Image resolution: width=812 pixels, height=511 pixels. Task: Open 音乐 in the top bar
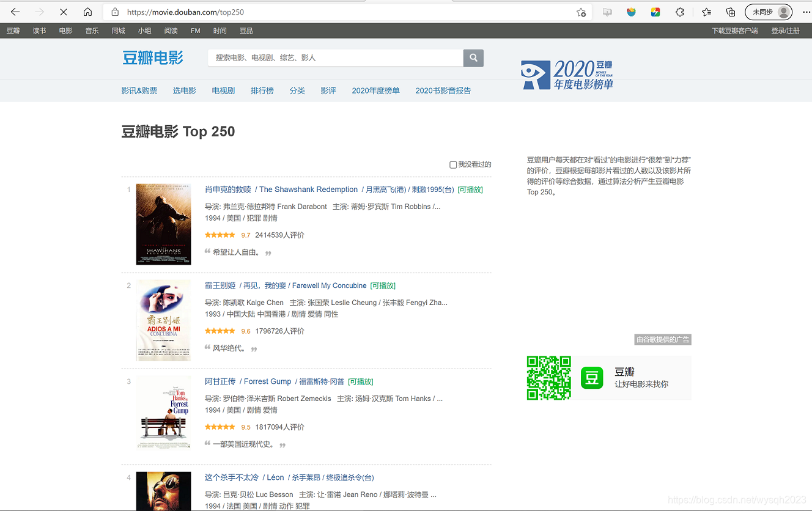pos(92,31)
